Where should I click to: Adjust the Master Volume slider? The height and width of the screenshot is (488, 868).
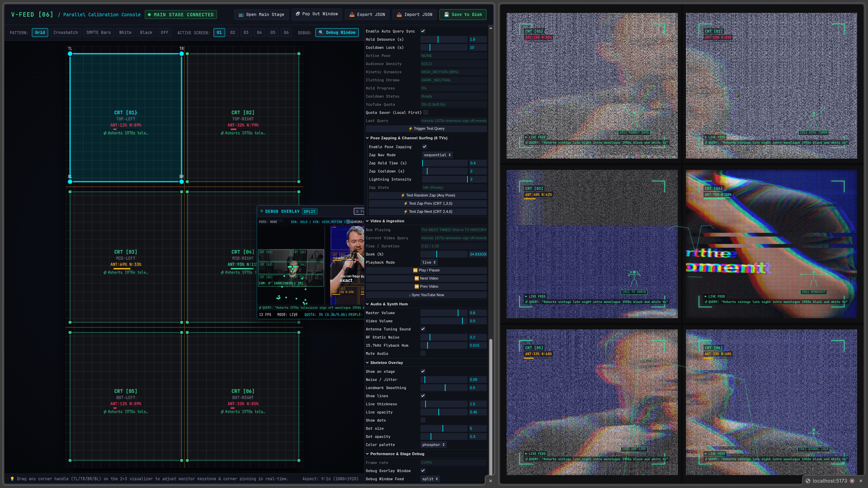[x=444, y=313]
